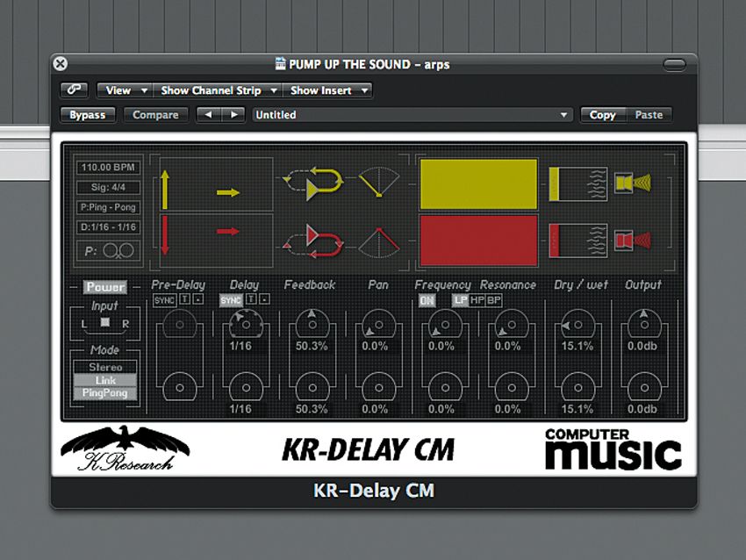Click the P: ping-pong circles icon
This screenshot has height=560, width=746.
109,250
